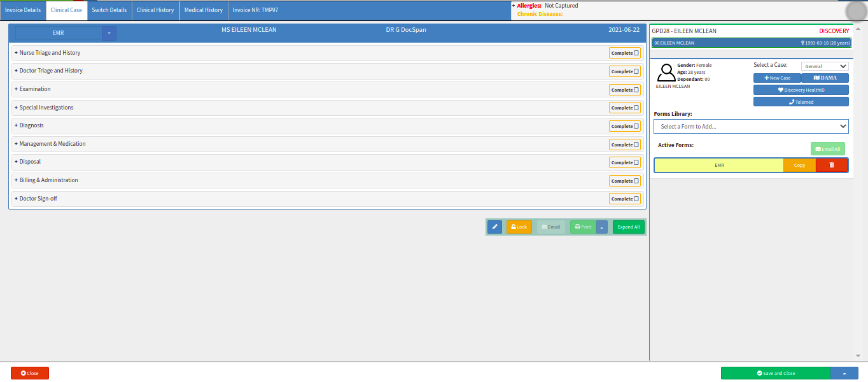
Task: Click the pencil edit icon button
Action: coord(494,227)
